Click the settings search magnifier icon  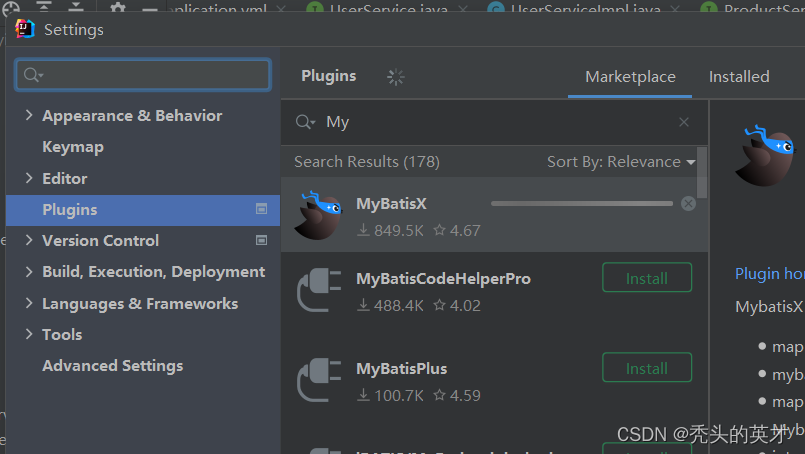[33, 75]
